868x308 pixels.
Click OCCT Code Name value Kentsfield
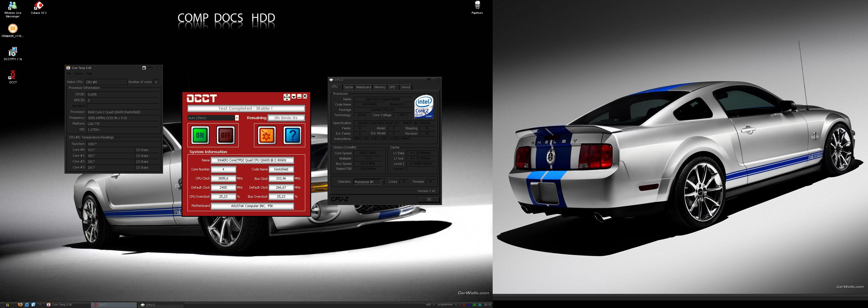pyautogui.click(x=281, y=170)
